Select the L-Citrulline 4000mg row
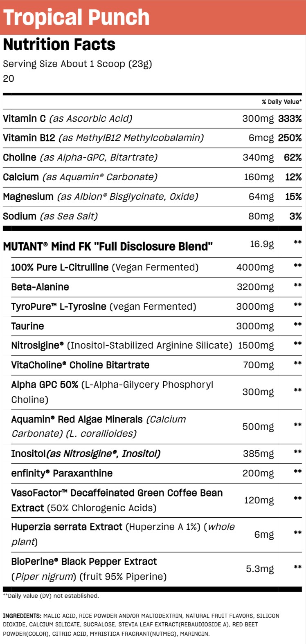Screen dimensions: 306x644 pyautogui.click(x=156, y=268)
